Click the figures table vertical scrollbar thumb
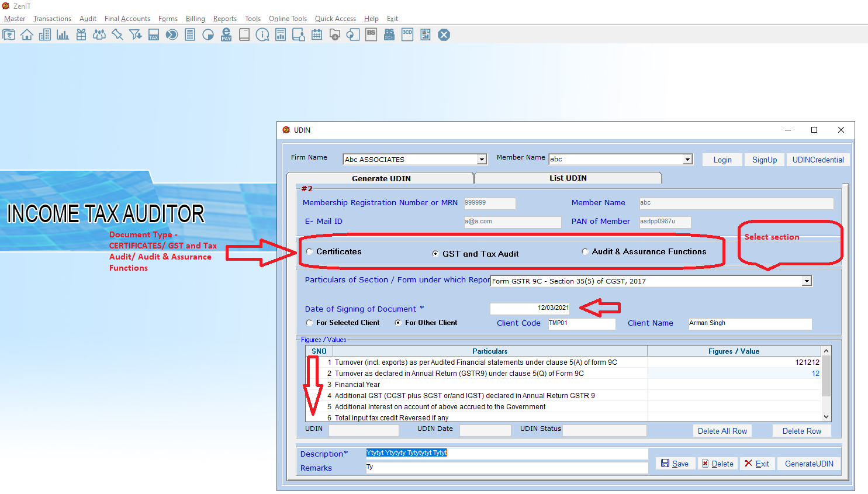868x494 pixels. (x=826, y=376)
